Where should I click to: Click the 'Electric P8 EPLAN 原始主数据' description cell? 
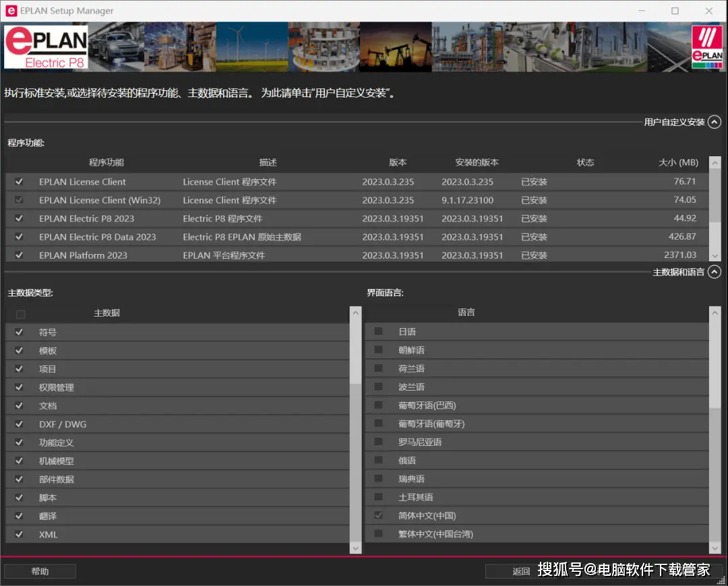242,236
